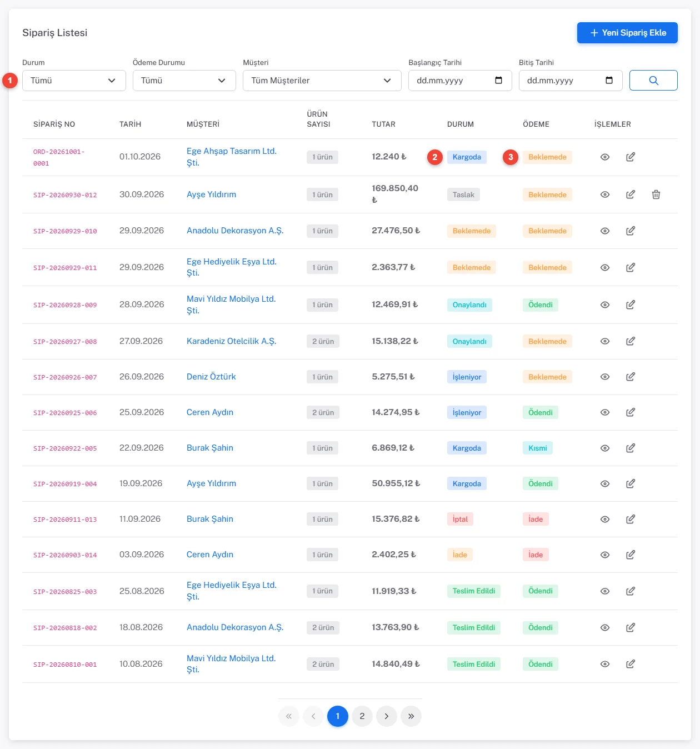
Task: Select current page 1 in pagination
Action: coord(338,716)
